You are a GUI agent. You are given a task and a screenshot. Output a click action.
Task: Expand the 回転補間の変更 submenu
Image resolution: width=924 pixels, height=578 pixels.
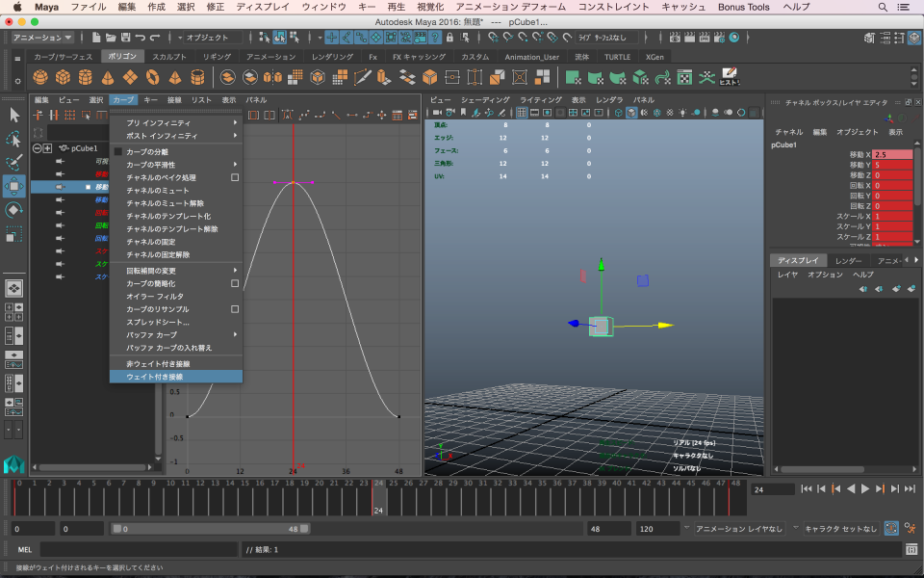pos(176,271)
